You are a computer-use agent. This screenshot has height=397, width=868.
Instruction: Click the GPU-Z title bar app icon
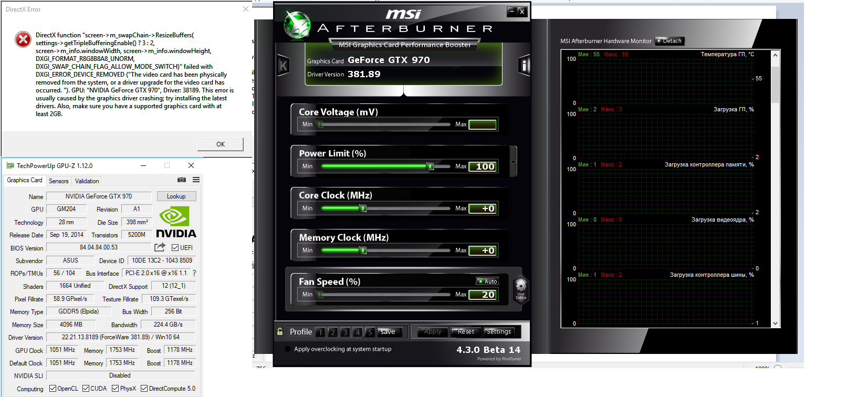coord(10,165)
